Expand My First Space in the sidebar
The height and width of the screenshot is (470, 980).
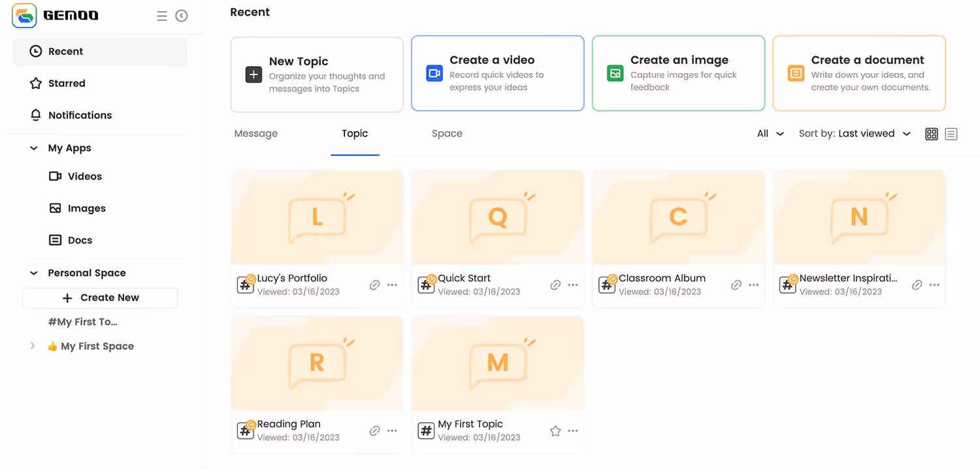pos(33,346)
